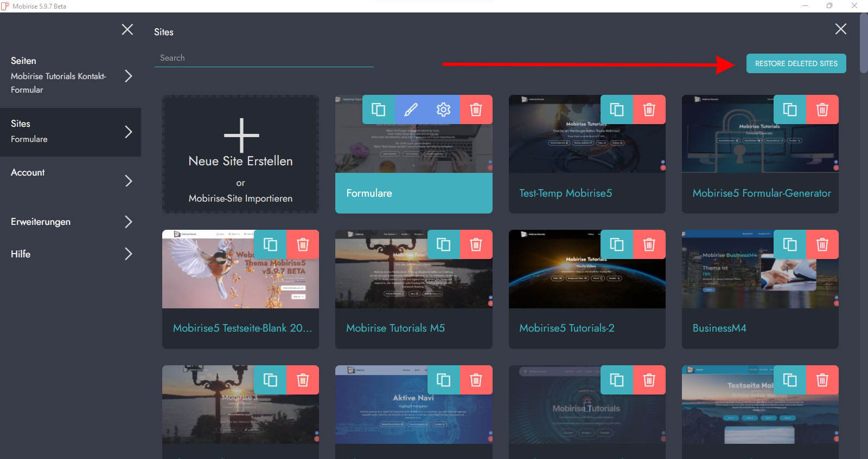868x459 pixels.
Task: Close the left sidebar menu with X
Action: [x=127, y=29]
